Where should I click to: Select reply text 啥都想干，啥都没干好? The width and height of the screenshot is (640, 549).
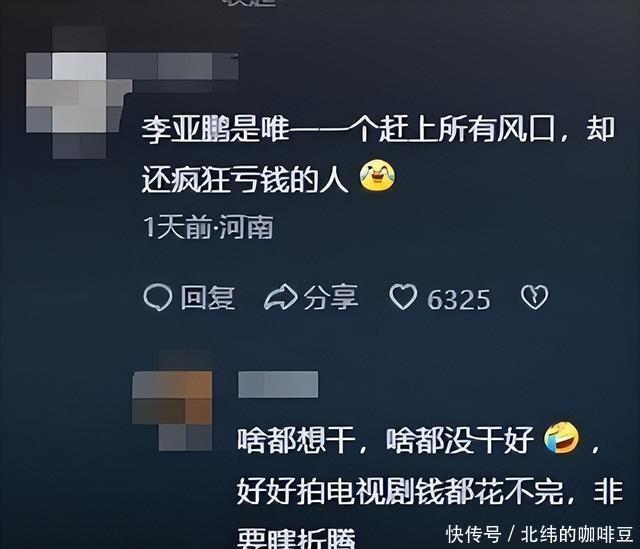coord(385,440)
